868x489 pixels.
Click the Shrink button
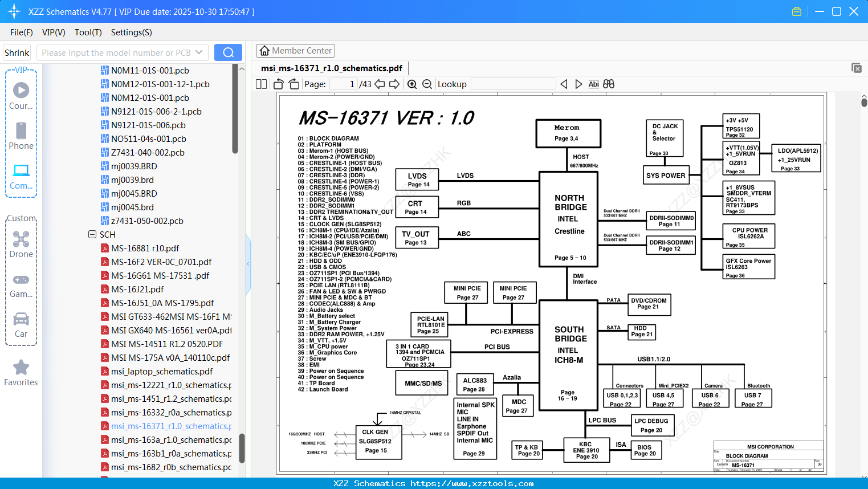tap(17, 52)
